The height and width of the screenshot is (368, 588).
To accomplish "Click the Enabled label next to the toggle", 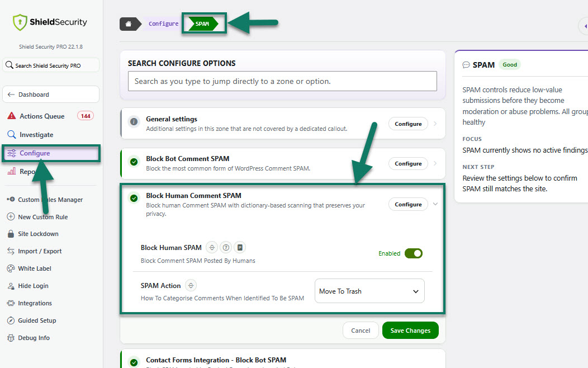I will click(x=389, y=253).
